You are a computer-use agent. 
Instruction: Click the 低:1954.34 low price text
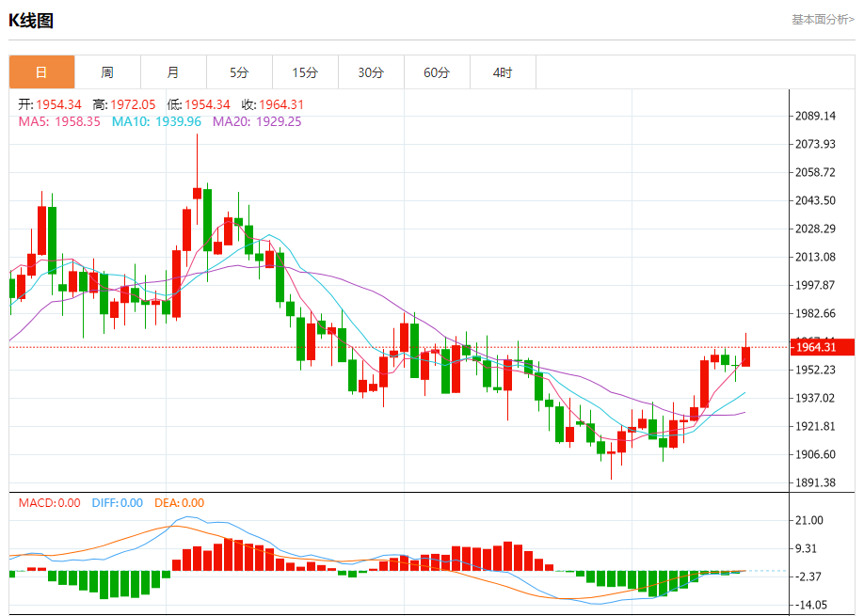(199, 104)
